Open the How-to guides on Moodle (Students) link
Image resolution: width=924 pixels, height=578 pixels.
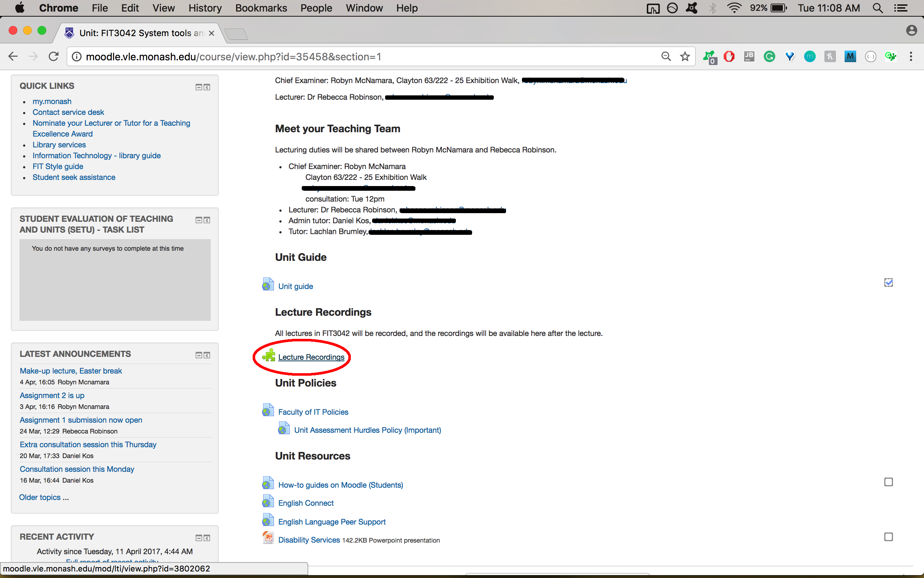341,485
